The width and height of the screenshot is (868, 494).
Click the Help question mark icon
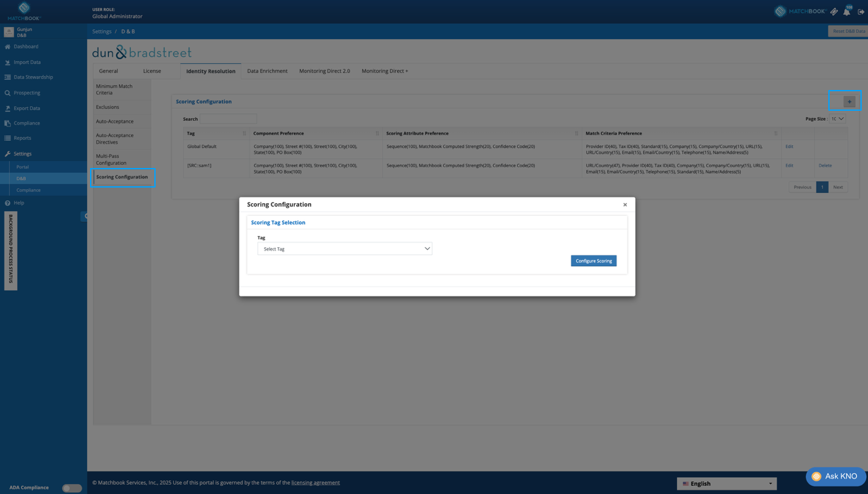[x=8, y=203]
